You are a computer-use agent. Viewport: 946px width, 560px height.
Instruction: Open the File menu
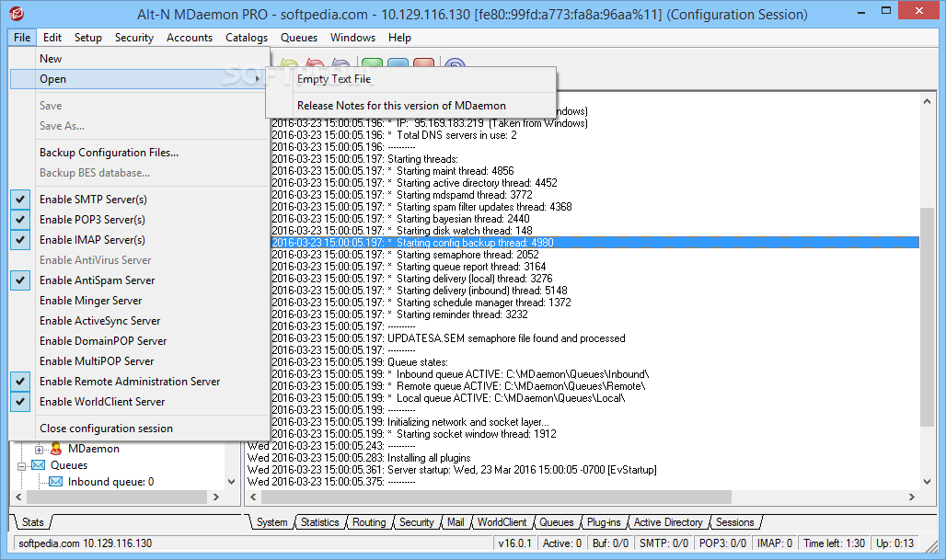click(22, 38)
